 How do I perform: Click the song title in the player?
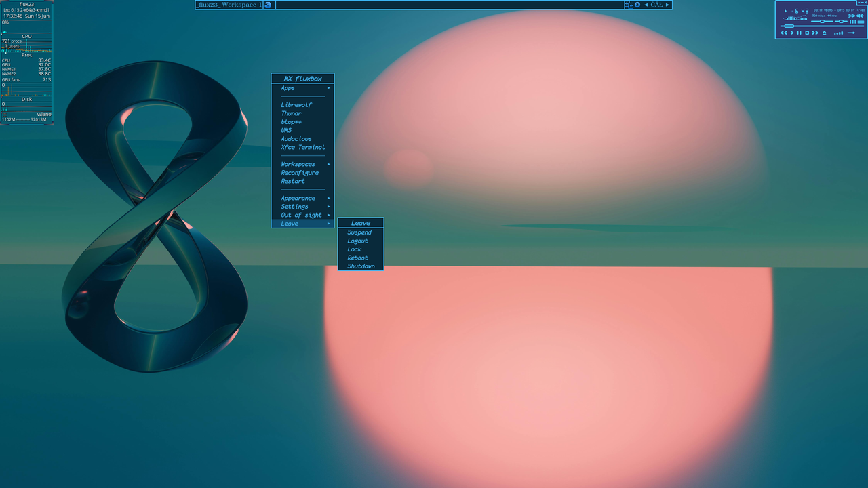click(x=839, y=10)
